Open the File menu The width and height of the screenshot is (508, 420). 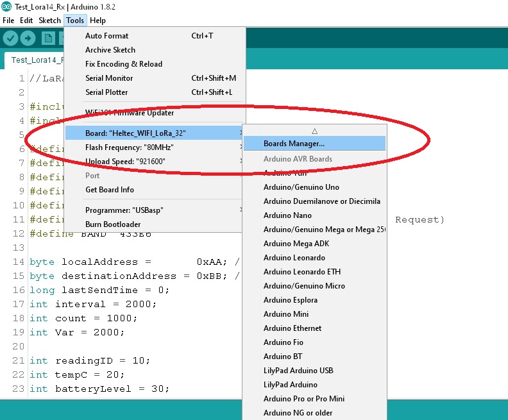click(8, 21)
